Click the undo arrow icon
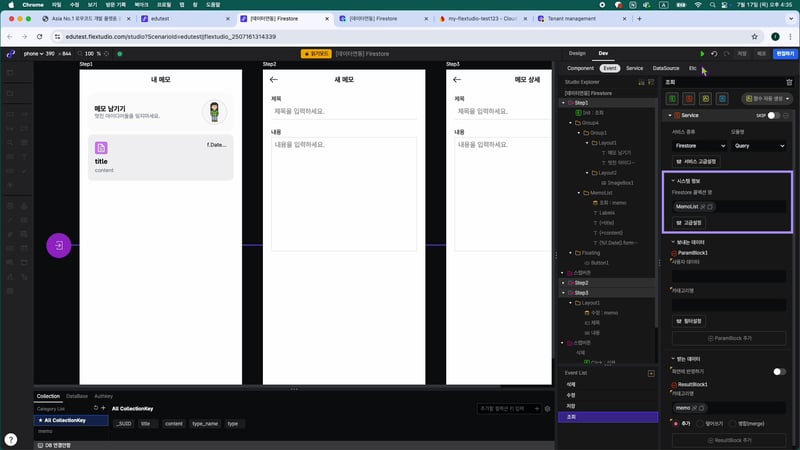The image size is (800, 450). click(714, 53)
